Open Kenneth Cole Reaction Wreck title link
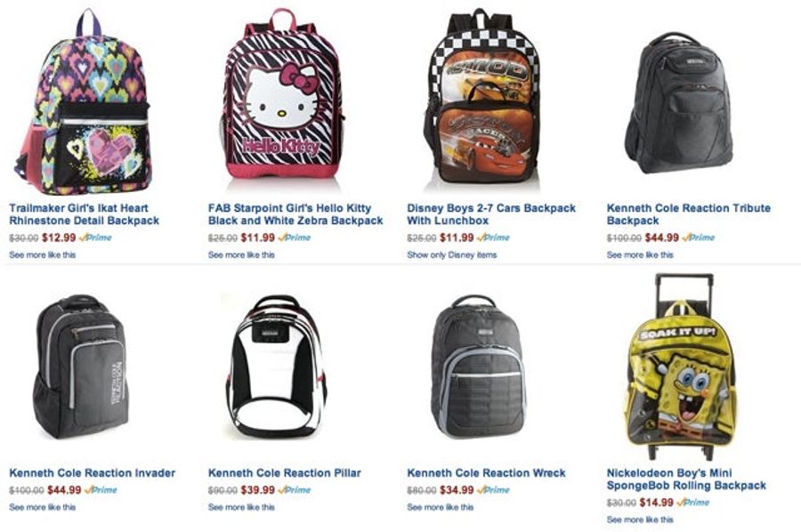Image resolution: width=801 pixels, height=532 pixels. (x=486, y=472)
